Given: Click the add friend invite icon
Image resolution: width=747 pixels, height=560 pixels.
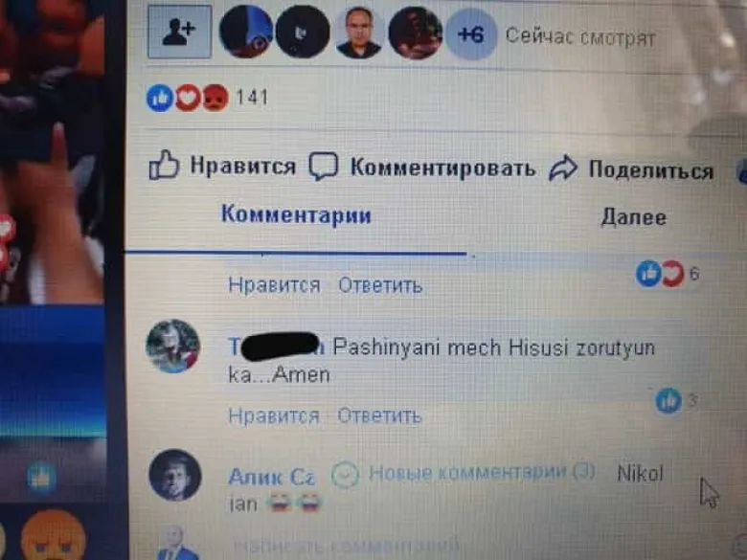Looking at the screenshot, I should (180, 32).
